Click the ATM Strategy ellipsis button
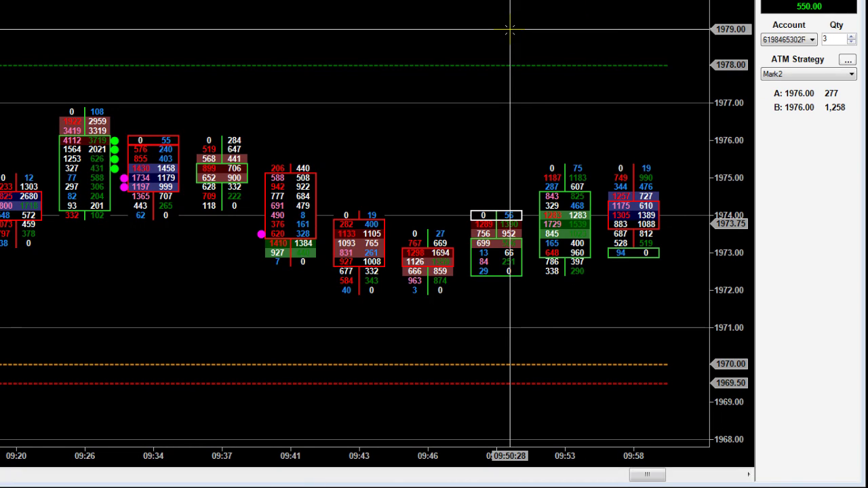The height and width of the screenshot is (488, 868). (x=848, y=60)
